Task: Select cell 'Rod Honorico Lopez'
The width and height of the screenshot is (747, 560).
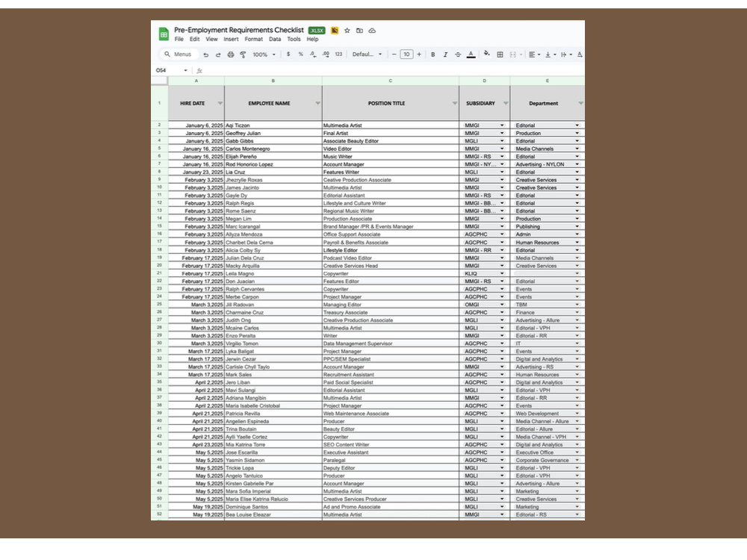Action: [x=273, y=165]
